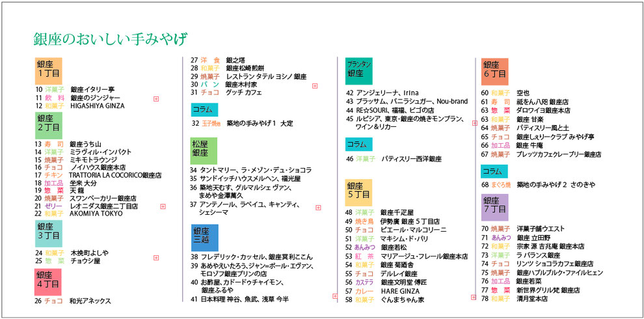The width and height of the screenshot is (644, 319).
Task: Click the red plus icon beside 銀座のジンジャー
Action: click(156, 99)
